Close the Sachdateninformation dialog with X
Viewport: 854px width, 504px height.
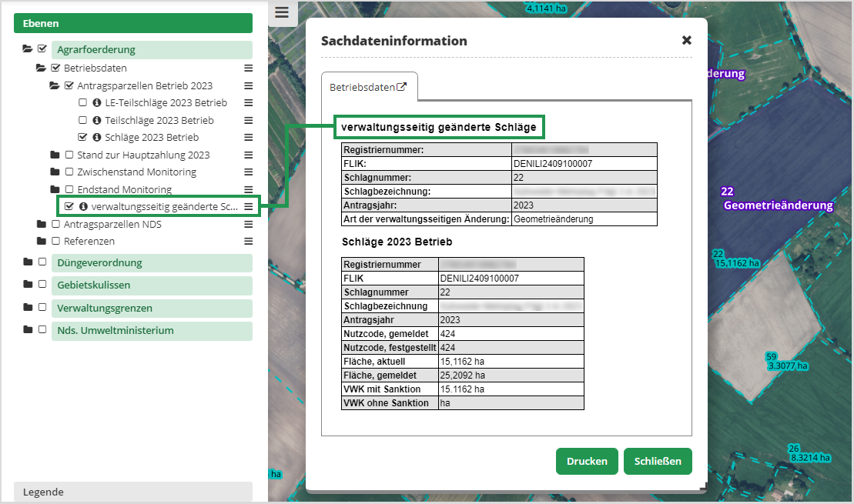pyautogui.click(x=686, y=40)
